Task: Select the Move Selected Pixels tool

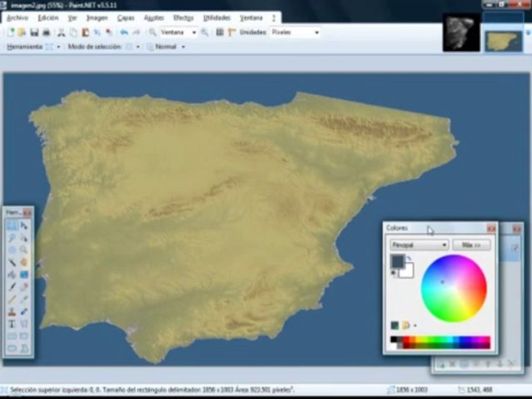Action: click(24, 226)
